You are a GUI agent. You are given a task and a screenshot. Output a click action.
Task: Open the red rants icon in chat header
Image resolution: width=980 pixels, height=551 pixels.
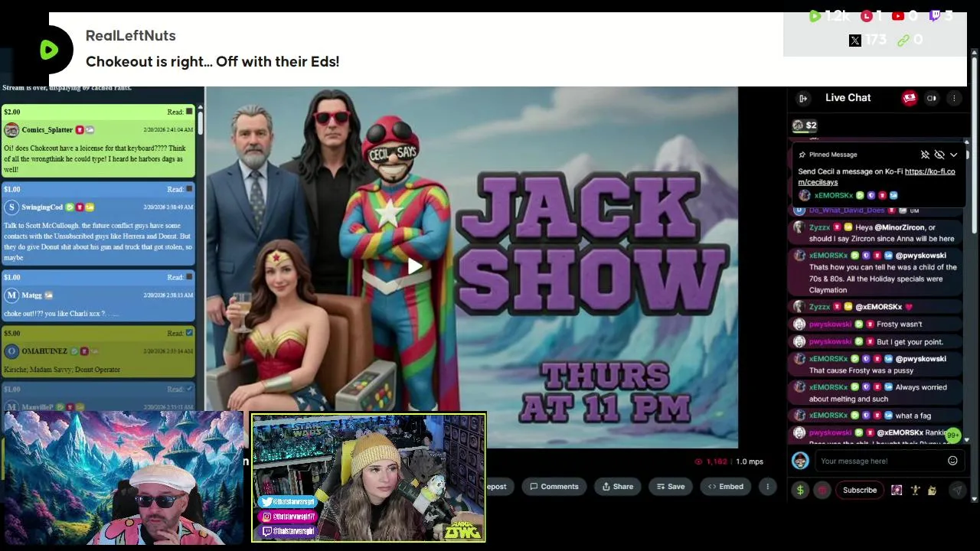pos(910,98)
